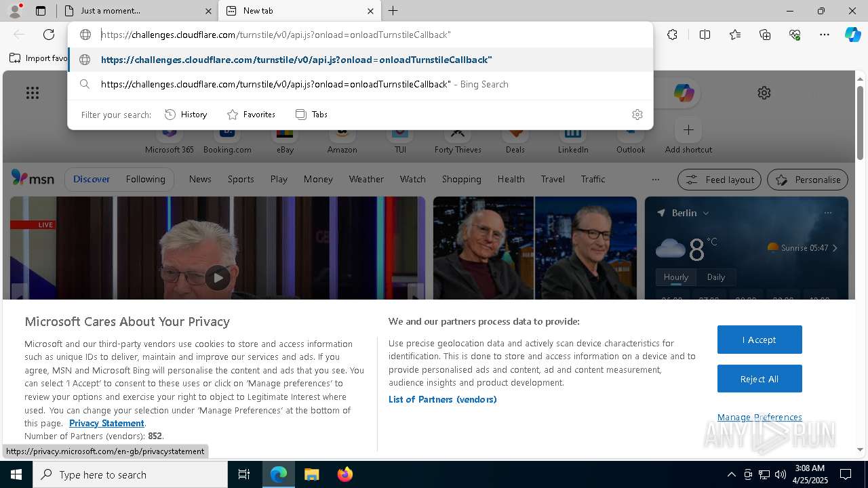
Task: Open the Money category
Action: coord(318,179)
